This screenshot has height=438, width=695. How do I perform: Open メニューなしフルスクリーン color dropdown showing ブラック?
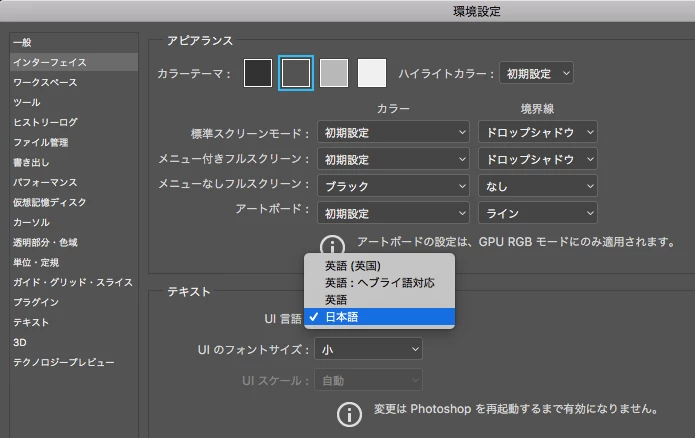click(393, 186)
